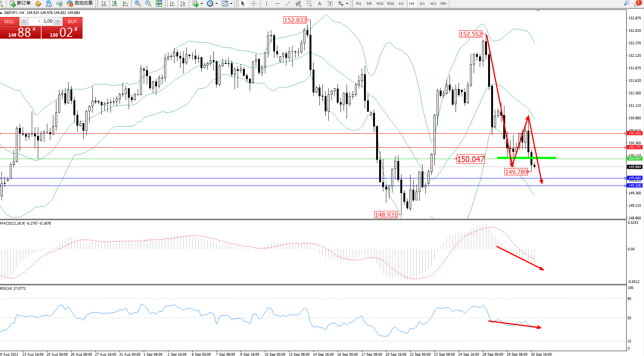Viewport: 644px width, 356px height.
Task: Expand the chart templates dropdown arrow
Action: click(x=231, y=4)
